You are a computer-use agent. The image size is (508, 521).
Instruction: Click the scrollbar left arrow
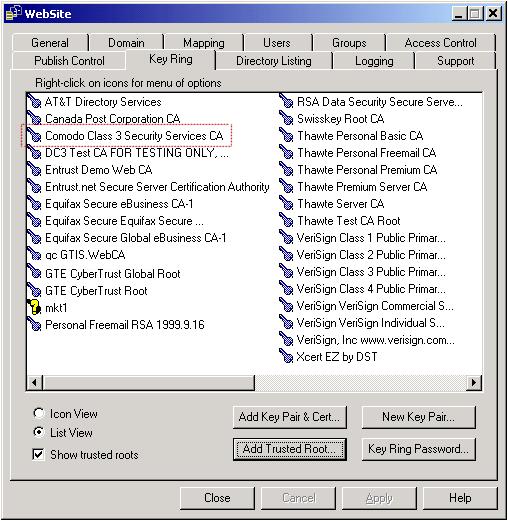point(34,382)
